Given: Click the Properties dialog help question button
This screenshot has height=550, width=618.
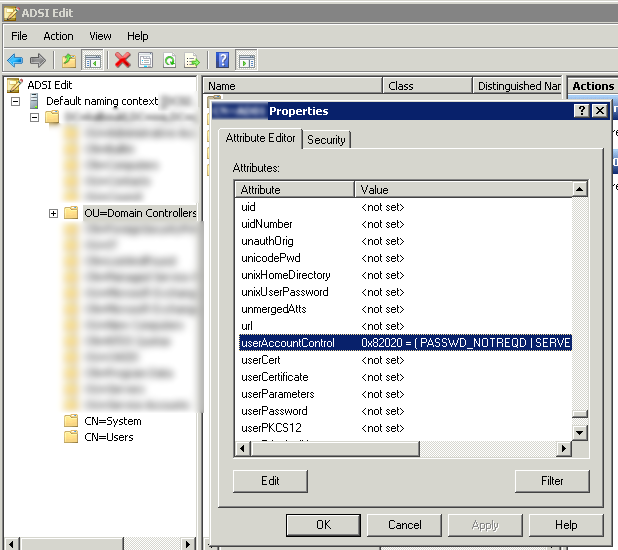Looking at the screenshot, I should tap(582, 111).
